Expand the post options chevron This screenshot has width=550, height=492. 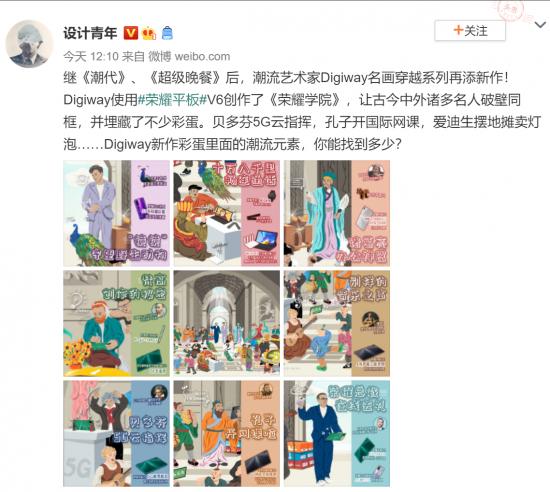(x=541, y=25)
